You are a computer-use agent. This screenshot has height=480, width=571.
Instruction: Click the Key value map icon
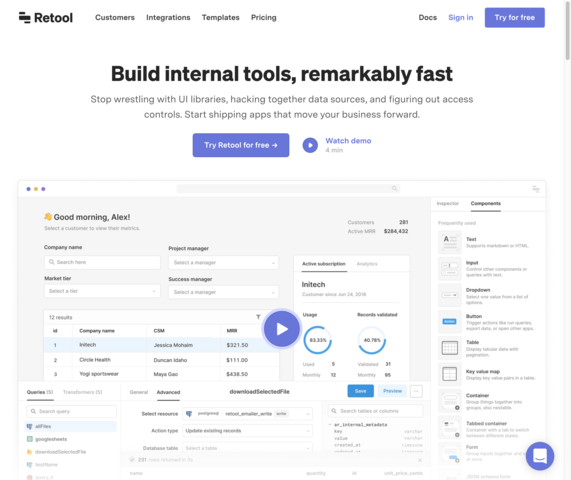[449, 374]
